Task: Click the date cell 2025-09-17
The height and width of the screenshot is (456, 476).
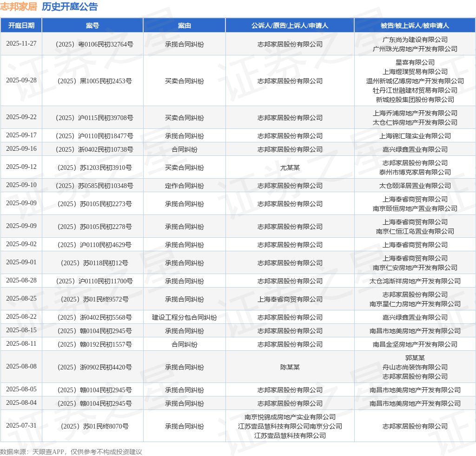Action: click(x=21, y=135)
